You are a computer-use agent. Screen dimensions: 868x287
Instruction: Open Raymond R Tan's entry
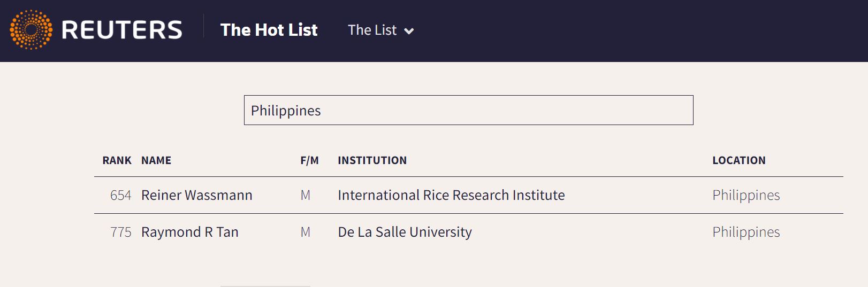(x=189, y=232)
